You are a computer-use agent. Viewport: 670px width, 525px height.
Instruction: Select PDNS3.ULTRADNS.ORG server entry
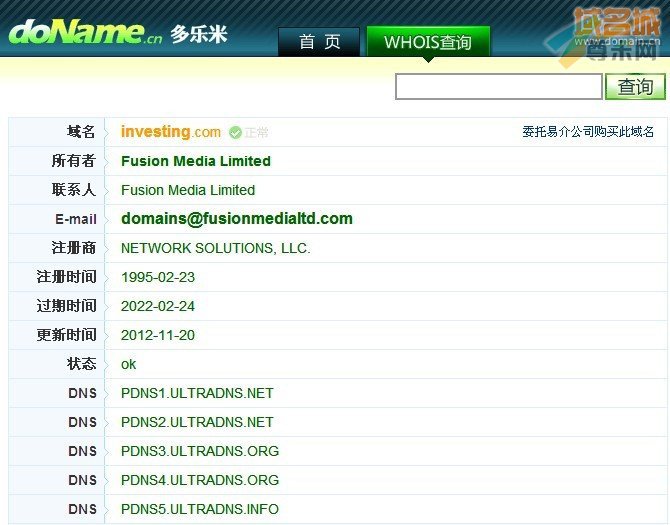[x=200, y=451]
